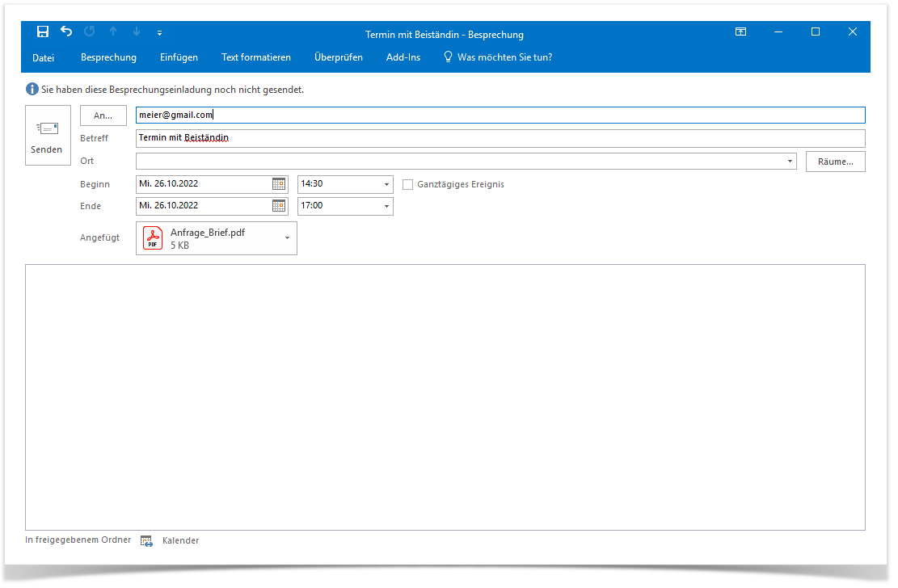Send the meeting invitation
This screenshot has height=588, width=898.
(48, 135)
